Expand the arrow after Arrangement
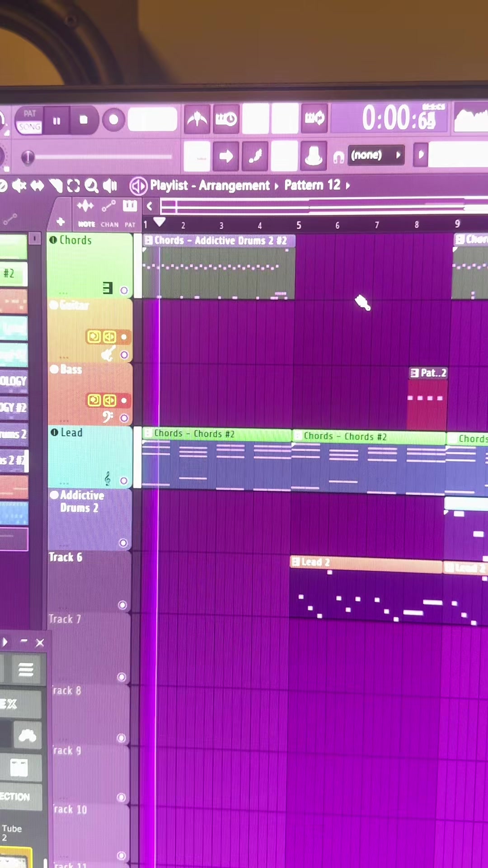Viewport: 488px width, 868px height. pyautogui.click(x=276, y=186)
